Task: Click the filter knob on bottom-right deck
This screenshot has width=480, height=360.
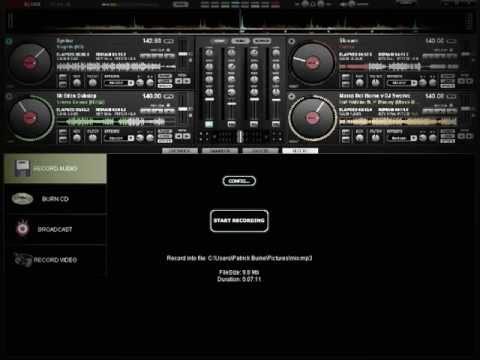Action: click(375, 137)
